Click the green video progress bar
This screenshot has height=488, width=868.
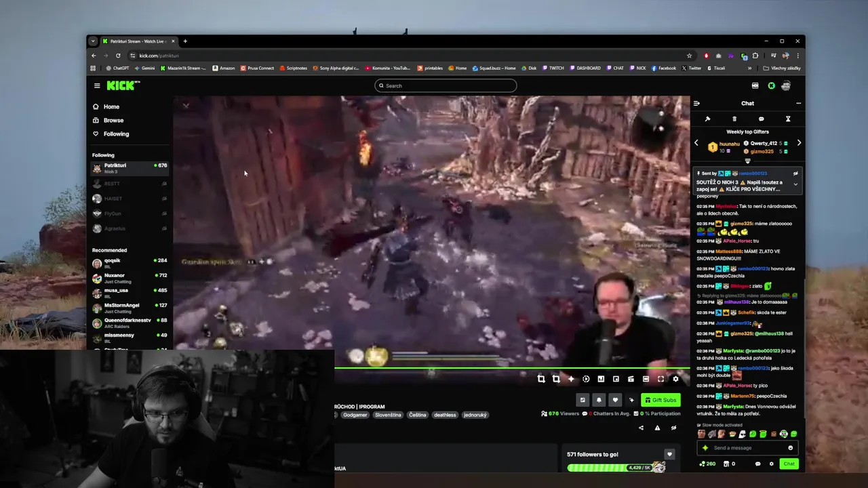point(512,369)
